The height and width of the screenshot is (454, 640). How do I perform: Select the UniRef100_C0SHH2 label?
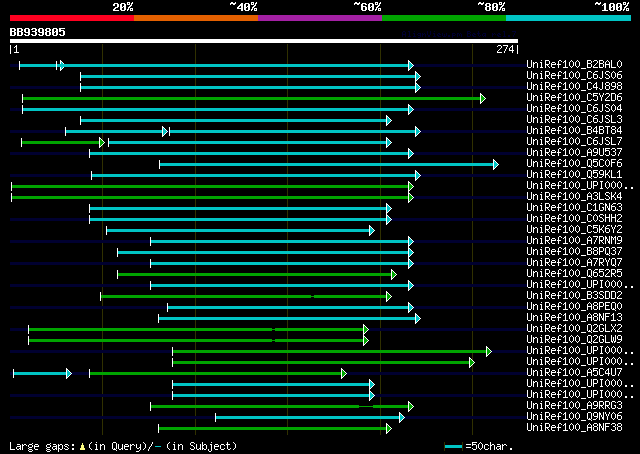574,219
